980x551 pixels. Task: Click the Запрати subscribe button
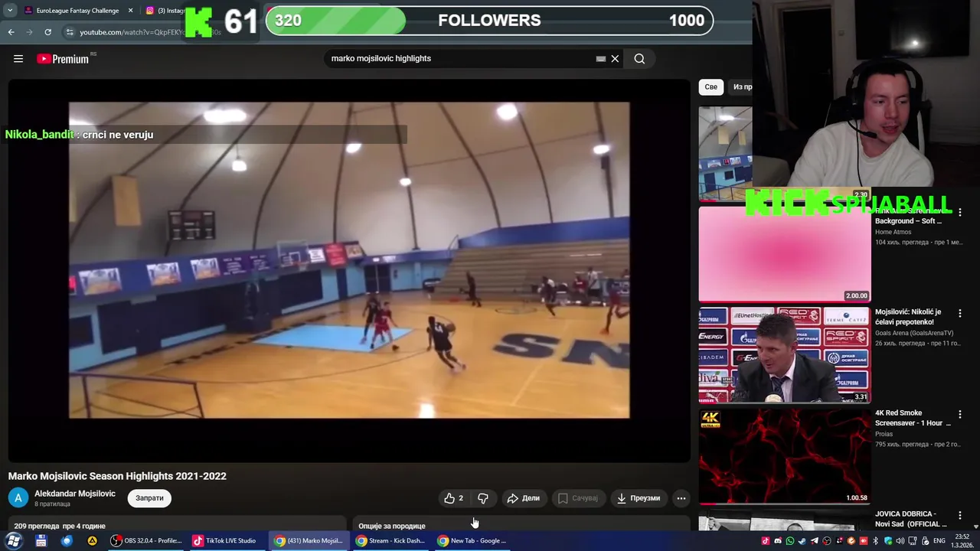pyautogui.click(x=149, y=498)
